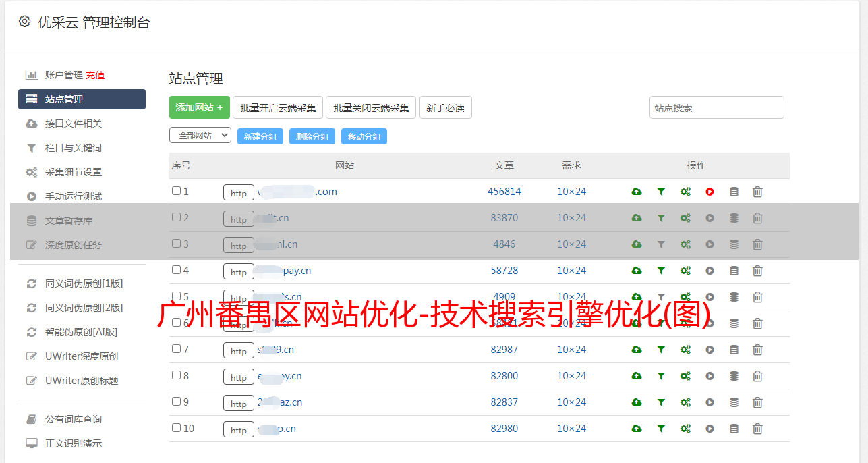The image size is (868, 463).
Task: Click trash icon in row 10 (82980)
Action: (757, 429)
